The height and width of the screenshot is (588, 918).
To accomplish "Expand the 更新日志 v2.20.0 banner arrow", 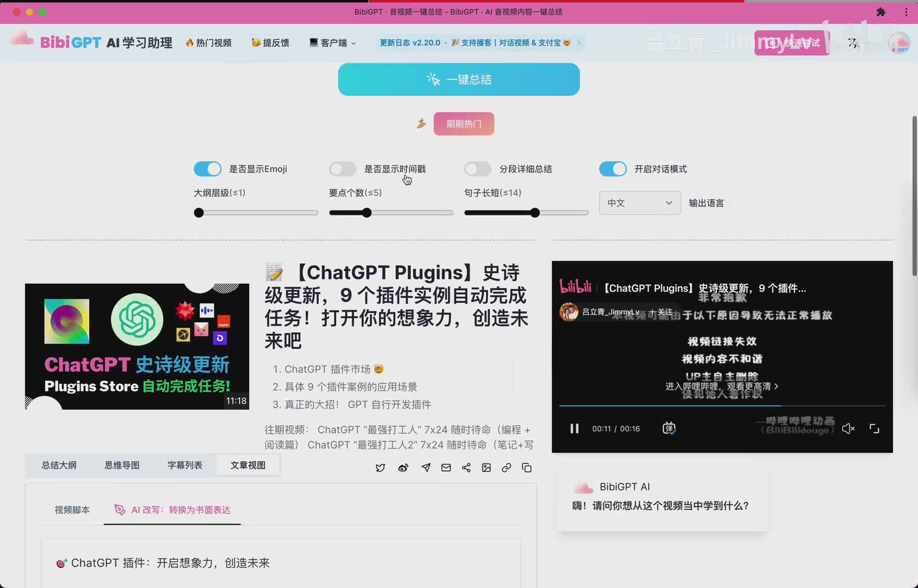I will [578, 42].
